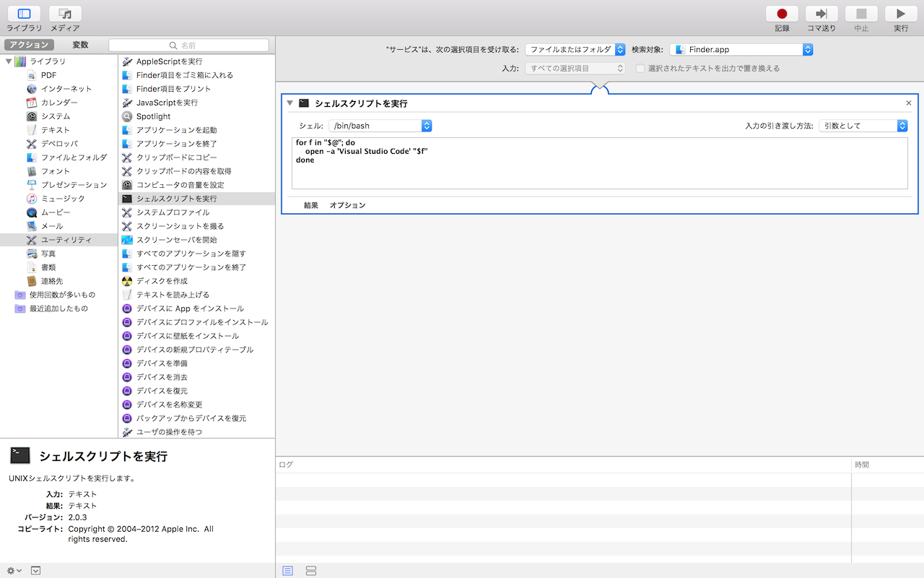Screen dimensions: 924x578
Task: Switch to the 変数 (Variables) tab
Action: 80,45
